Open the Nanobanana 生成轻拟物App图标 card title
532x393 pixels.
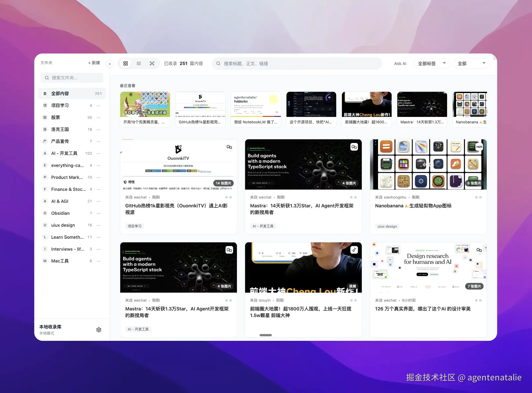click(x=413, y=206)
